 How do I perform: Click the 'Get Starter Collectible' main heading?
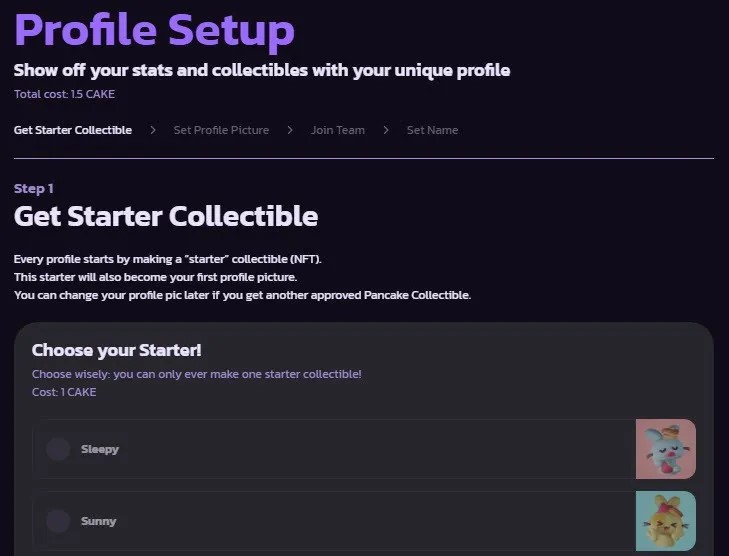166,217
